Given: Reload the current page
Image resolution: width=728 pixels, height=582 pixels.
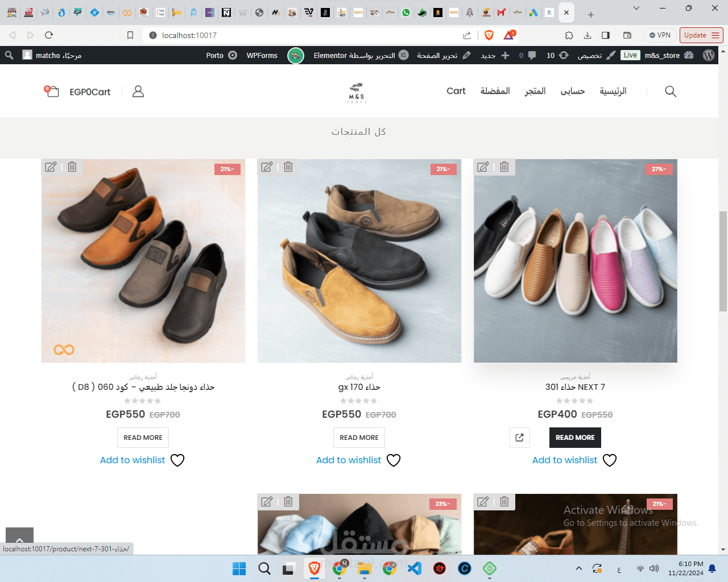Looking at the screenshot, I should click(x=49, y=35).
